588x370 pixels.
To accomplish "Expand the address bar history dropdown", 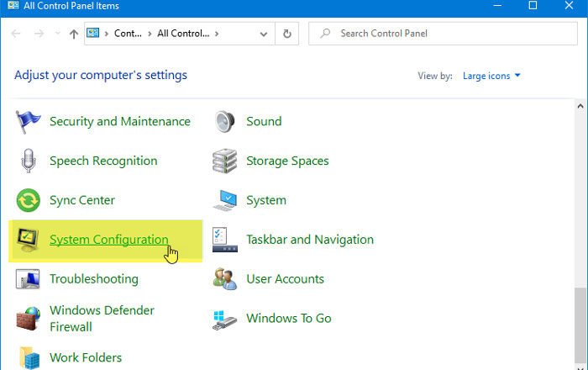I will click(264, 34).
